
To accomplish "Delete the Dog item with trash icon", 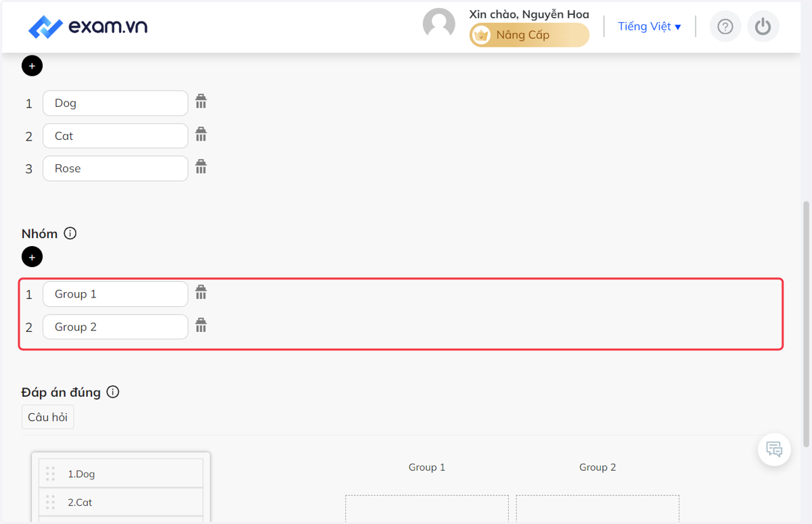I will pyautogui.click(x=201, y=101).
